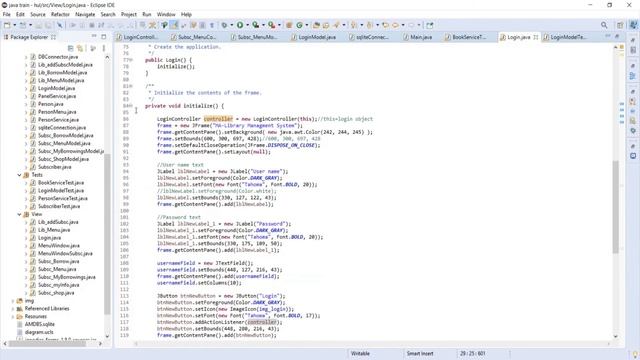640x360 pixels.
Task: Select the Java perspective icon
Action: click(x=633, y=25)
